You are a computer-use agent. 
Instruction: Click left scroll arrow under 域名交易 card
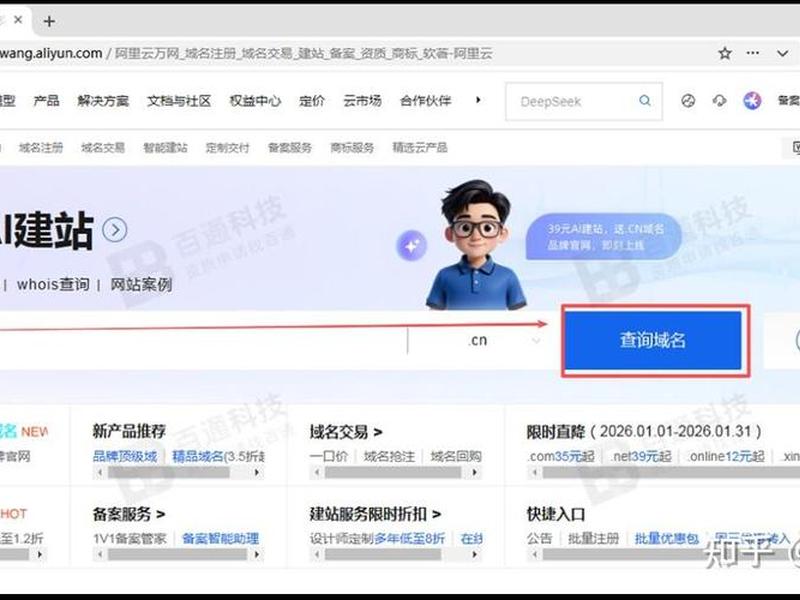pos(317,472)
